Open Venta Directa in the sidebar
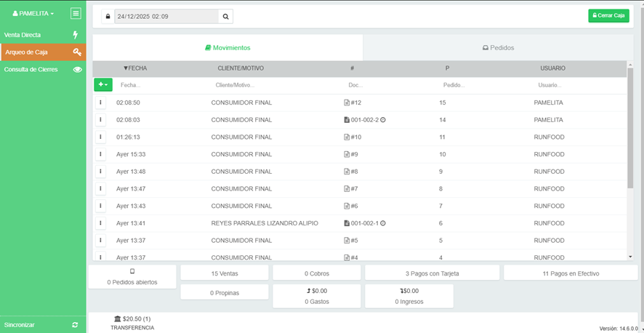644x333 pixels. pos(43,35)
